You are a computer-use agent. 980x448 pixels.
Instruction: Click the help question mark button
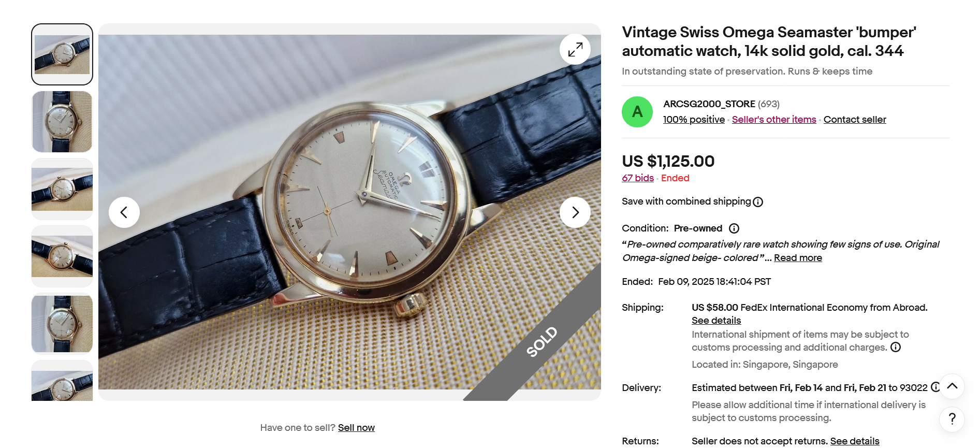952,418
